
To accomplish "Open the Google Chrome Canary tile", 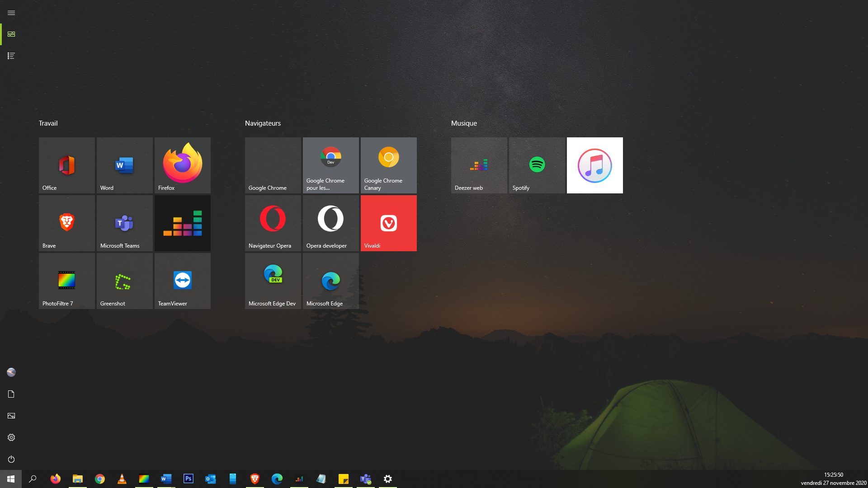I will (x=389, y=165).
